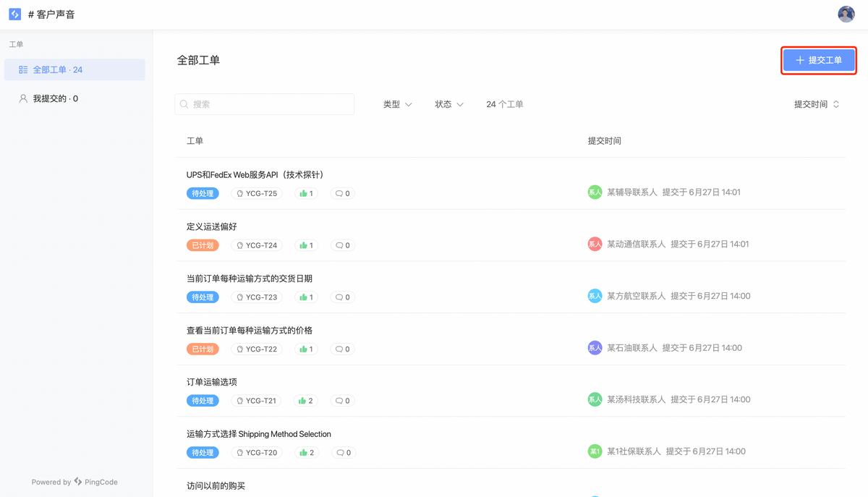Open ticket 运输方式选择 Shipping Method Selection
This screenshot has height=497, width=868.
tap(259, 434)
